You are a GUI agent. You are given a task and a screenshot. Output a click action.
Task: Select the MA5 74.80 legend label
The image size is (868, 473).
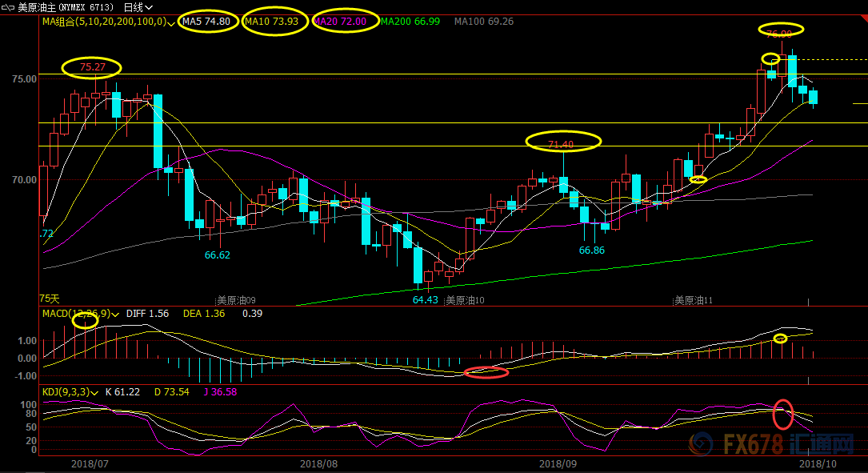(208, 22)
